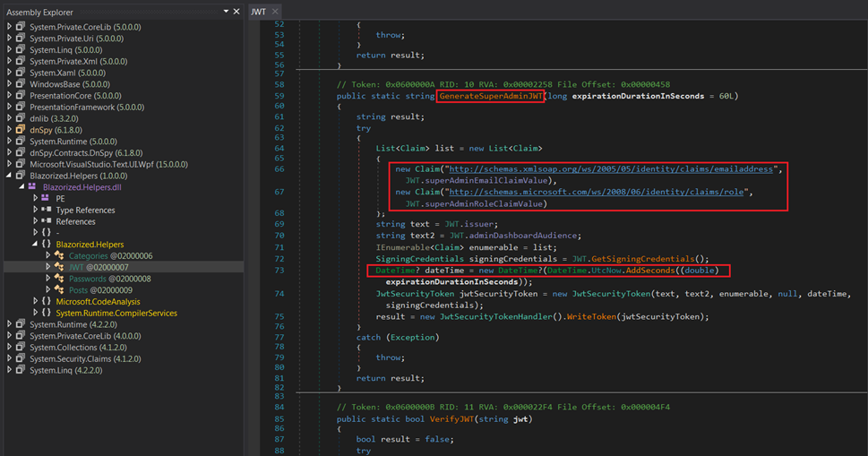This screenshot has width=868, height=456.
Task: Collapse the Blazorized.Helpers namespace node
Action: [35, 245]
